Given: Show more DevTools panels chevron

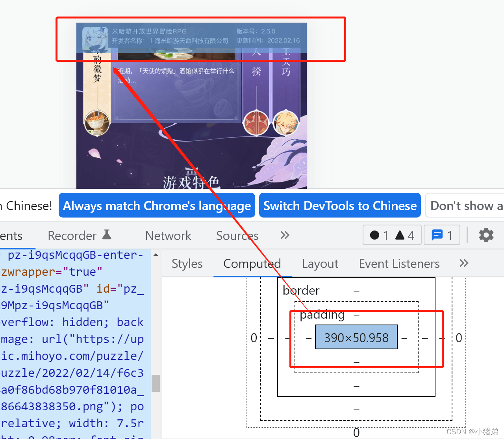Looking at the screenshot, I should [285, 235].
